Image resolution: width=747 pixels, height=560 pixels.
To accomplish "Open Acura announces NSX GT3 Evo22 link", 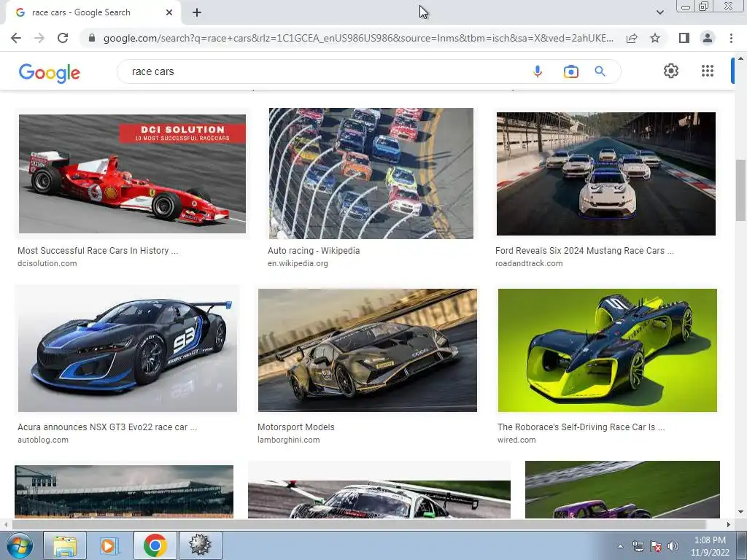I will point(107,427).
